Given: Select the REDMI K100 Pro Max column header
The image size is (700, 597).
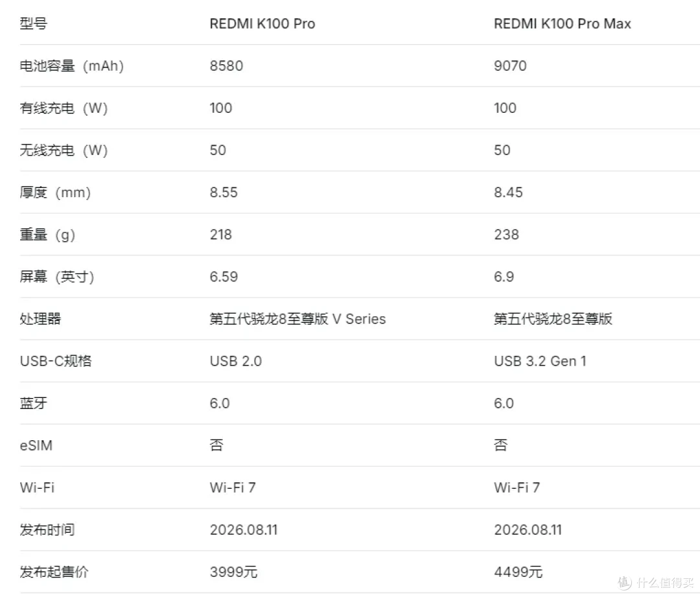Looking at the screenshot, I should pyautogui.click(x=563, y=24).
